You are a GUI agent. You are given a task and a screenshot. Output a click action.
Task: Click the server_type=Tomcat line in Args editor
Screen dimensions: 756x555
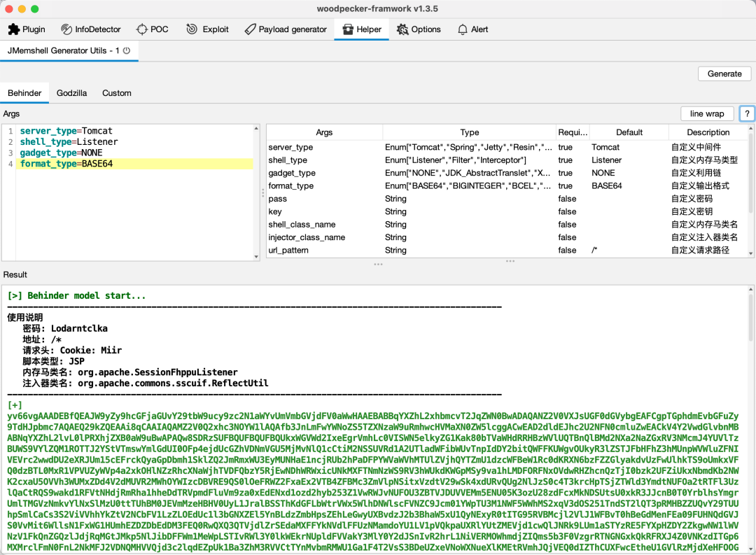point(66,131)
